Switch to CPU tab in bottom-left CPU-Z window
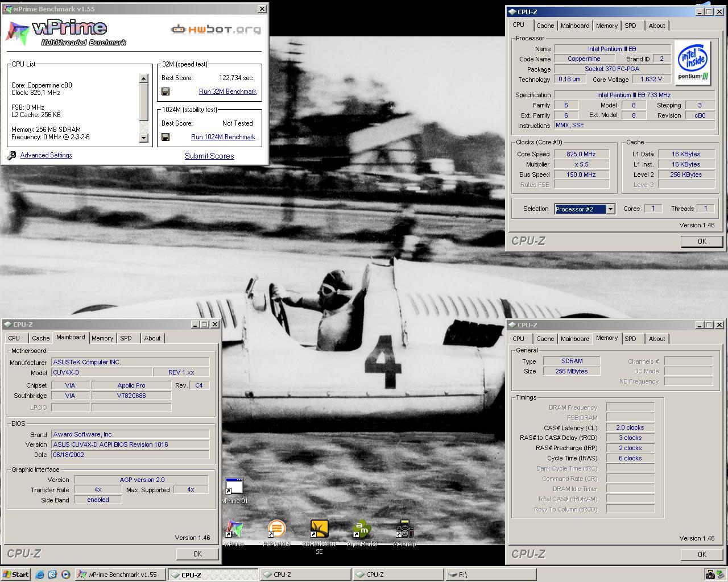Screen dimensions: 728x582 (14, 338)
